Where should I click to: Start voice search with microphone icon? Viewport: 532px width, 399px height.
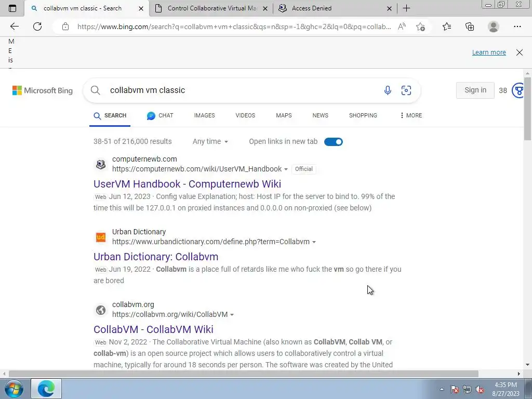tap(388, 90)
